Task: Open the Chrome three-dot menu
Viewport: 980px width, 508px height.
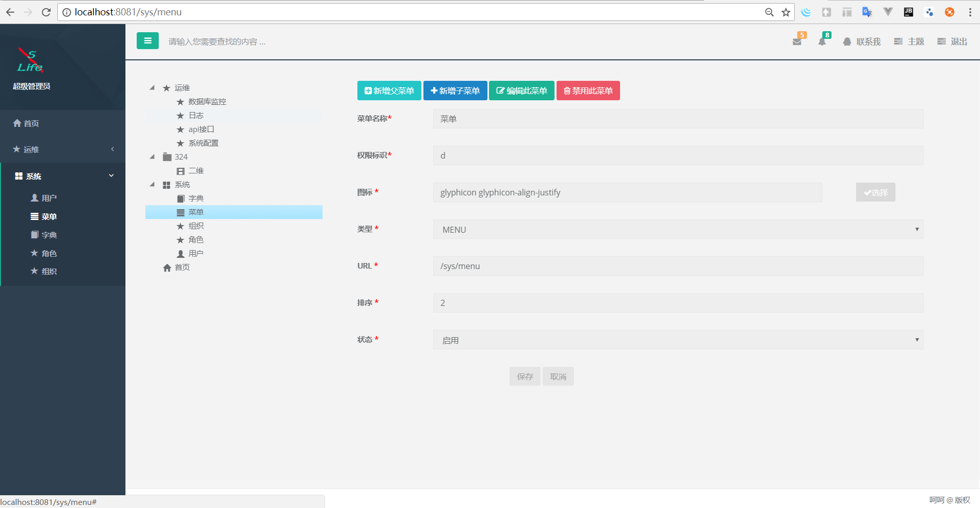Action: click(x=970, y=12)
